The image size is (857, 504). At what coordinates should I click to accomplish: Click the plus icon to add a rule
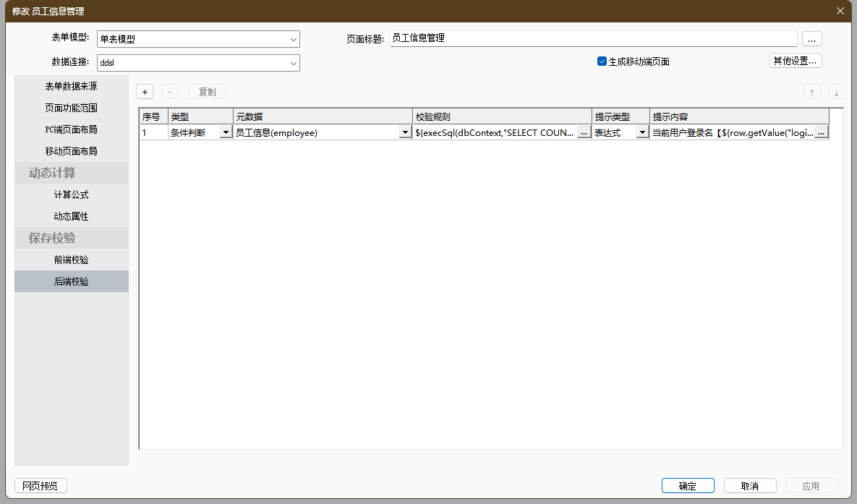click(145, 92)
